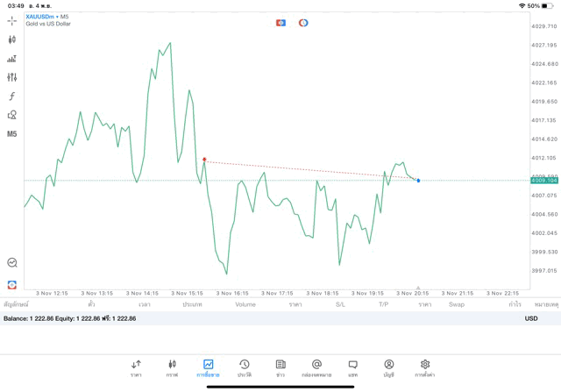The width and height of the screenshot is (561, 392).
Task: Open the ข่าว news tab
Action: click(280, 367)
